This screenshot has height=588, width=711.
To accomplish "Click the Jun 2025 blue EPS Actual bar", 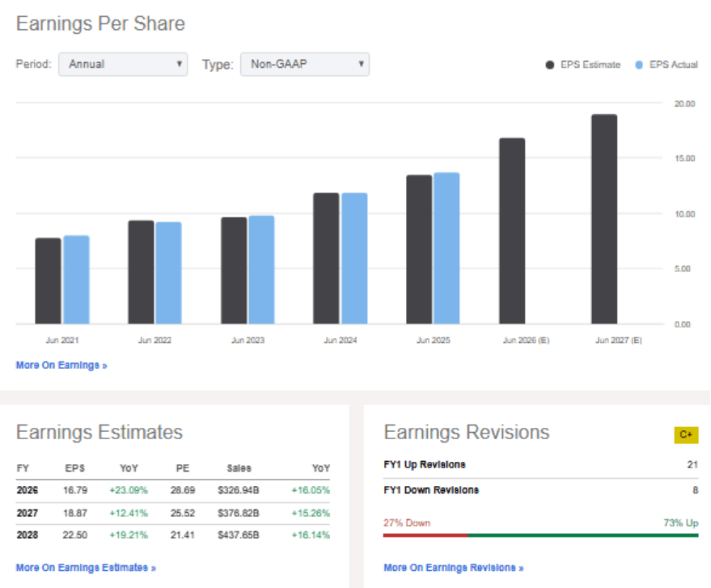I will 446,247.
